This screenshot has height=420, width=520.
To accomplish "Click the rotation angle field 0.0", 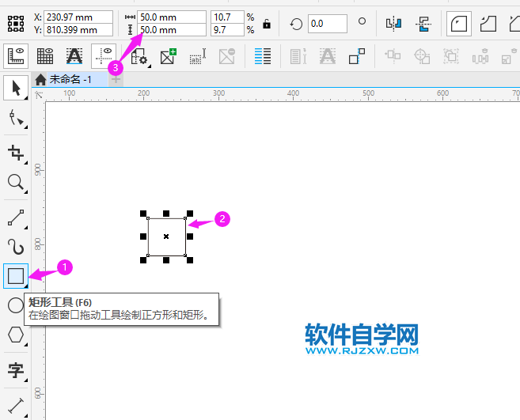I will pos(328,24).
